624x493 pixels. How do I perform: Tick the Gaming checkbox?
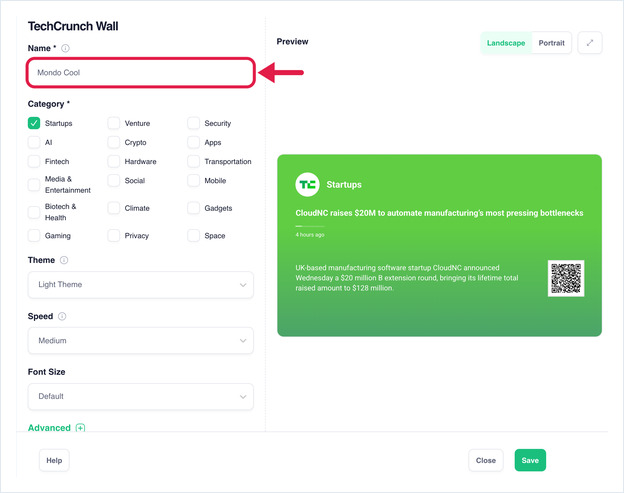[34, 236]
